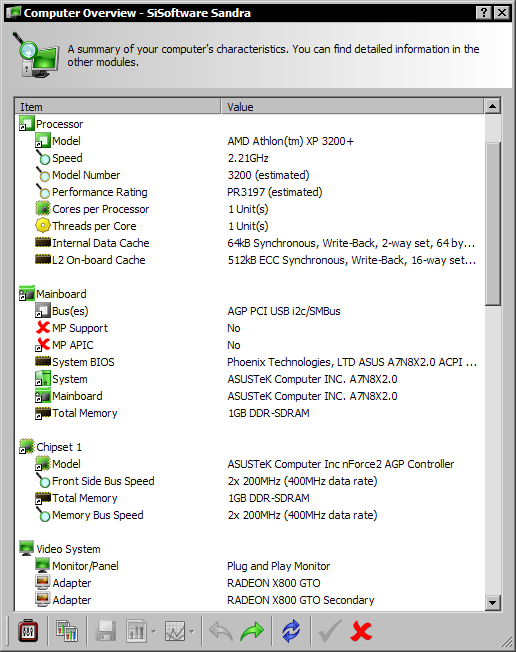Click the floppy disk save icon
Screen dimensions: 516x652
(106, 631)
